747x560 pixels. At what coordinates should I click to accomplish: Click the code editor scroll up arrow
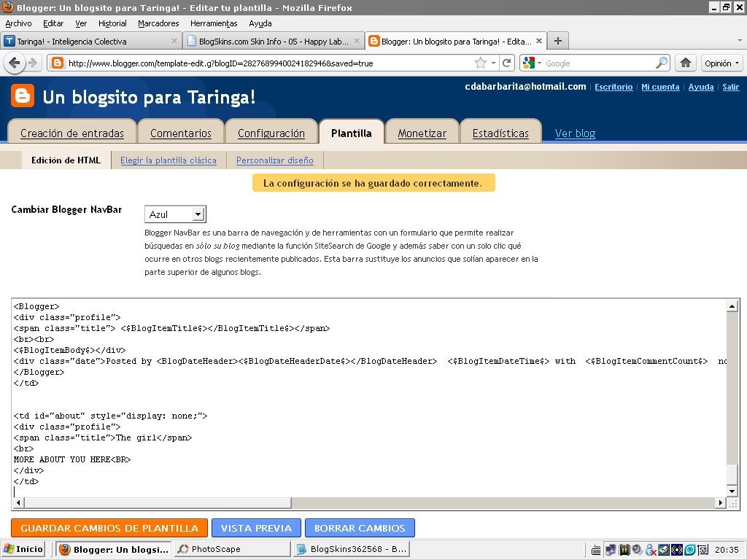point(732,306)
